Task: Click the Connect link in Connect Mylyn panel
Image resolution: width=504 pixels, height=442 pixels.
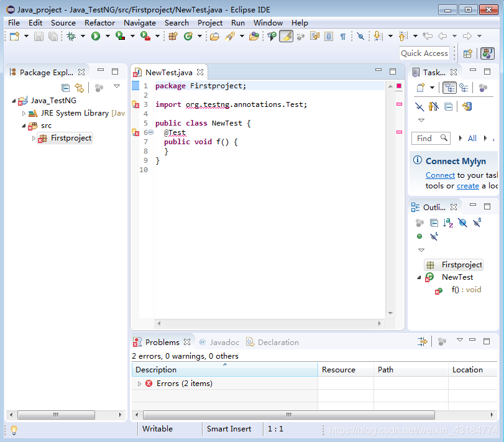Action: tap(439, 175)
